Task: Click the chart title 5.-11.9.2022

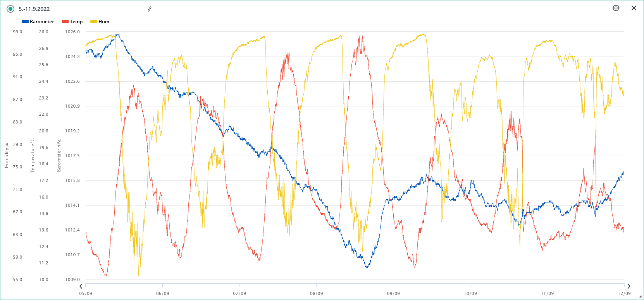Action: click(34, 9)
